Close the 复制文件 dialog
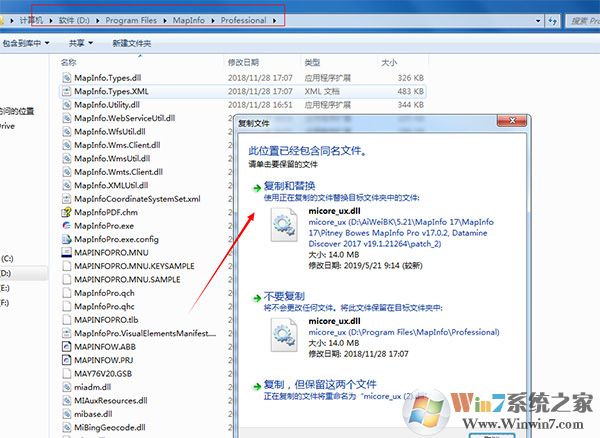600x438 pixels. (512, 121)
